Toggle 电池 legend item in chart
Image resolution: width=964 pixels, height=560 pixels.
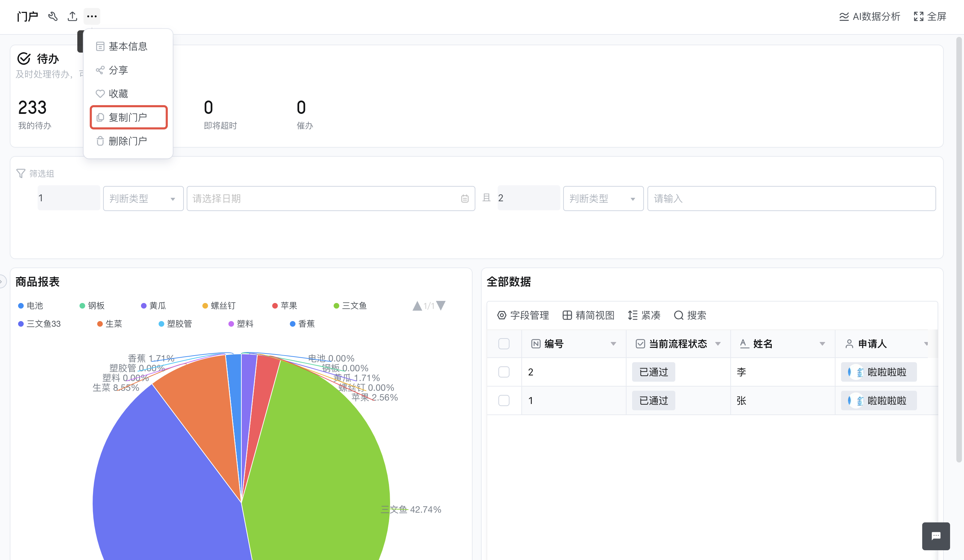[x=31, y=306]
